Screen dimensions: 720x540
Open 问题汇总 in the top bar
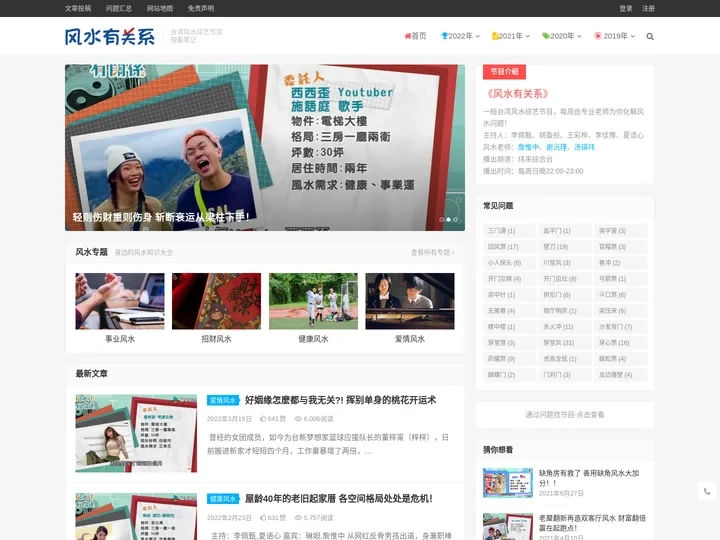tap(118, 8)
